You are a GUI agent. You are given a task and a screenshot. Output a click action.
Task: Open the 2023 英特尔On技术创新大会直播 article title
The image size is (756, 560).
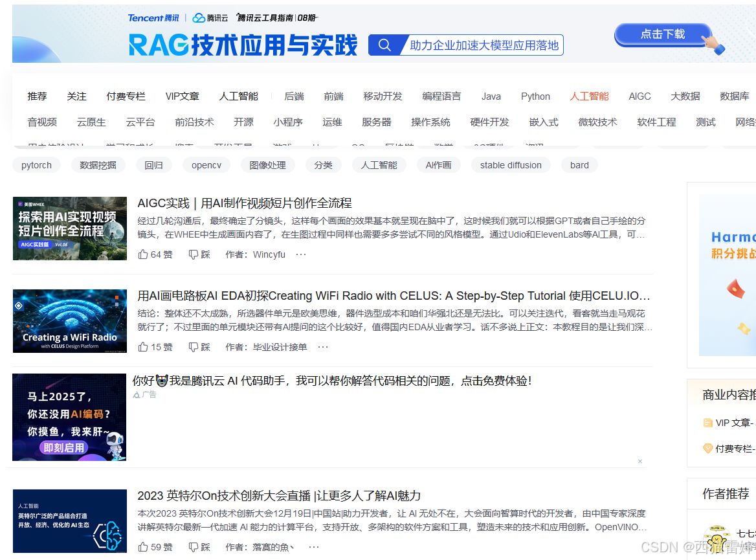point(279,496)
